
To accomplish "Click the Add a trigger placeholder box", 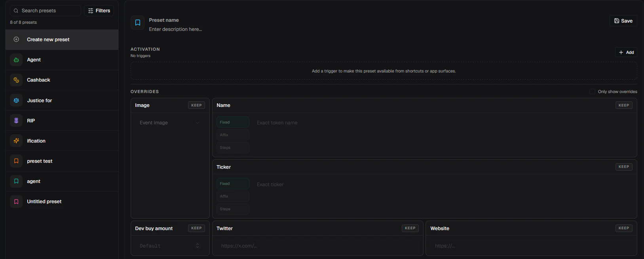I will pyautogui.click(x=384, y=71).
